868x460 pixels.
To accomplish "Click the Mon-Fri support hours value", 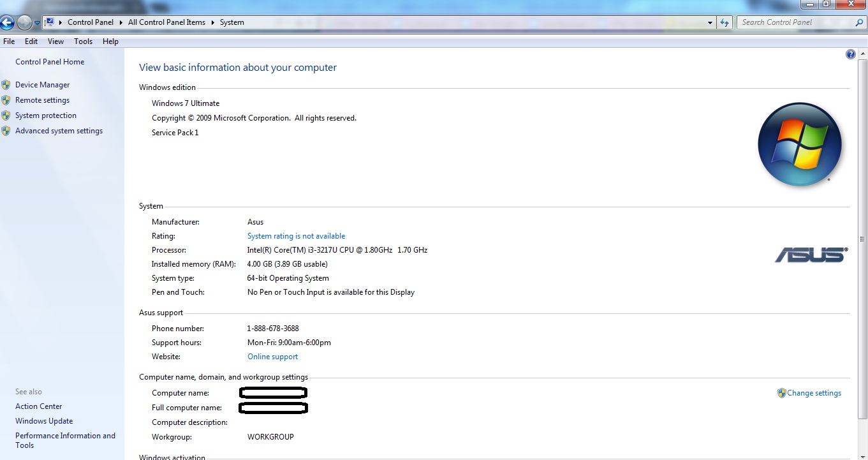I will click(290, 343).
